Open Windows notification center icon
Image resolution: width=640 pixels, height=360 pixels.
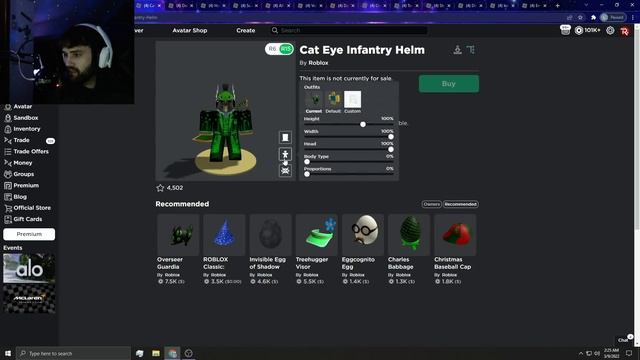(x=629, y=353)
